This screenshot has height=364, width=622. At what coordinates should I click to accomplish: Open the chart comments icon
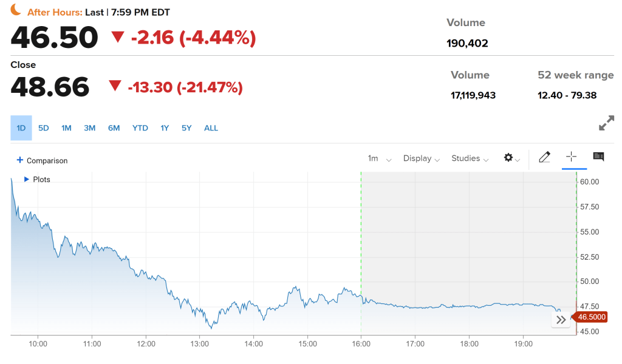point(598,157)
